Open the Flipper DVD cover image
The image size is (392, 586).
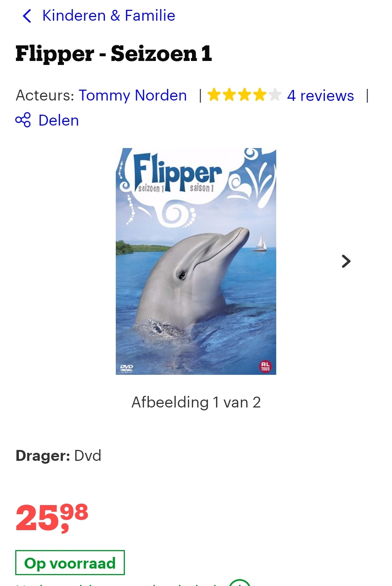pos(196,261)
